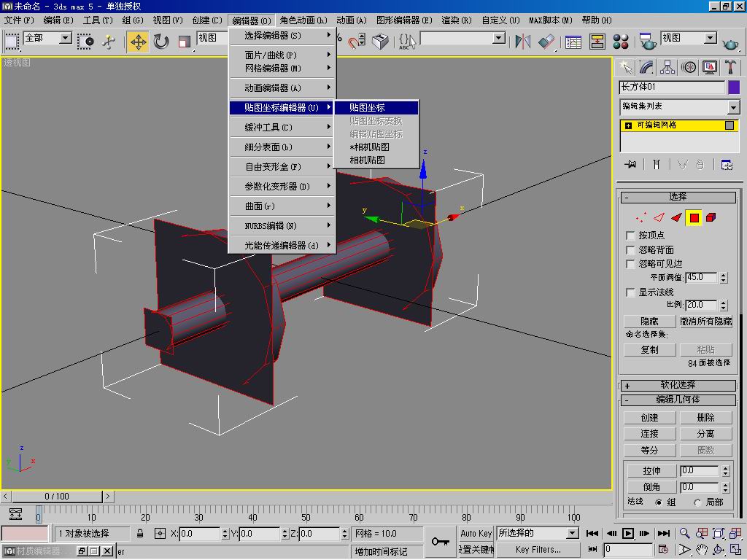Open the Utilities hammer panel

(x=730, y=67)
